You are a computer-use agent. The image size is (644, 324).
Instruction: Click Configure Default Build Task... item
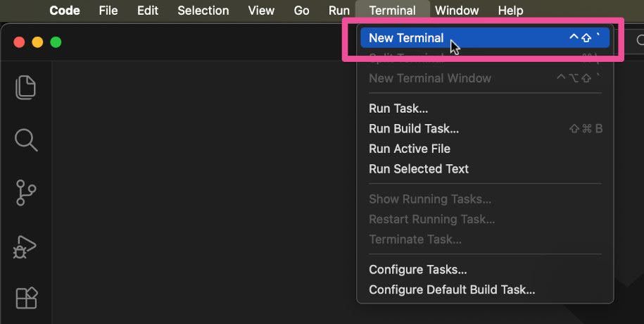click(452, 289)
